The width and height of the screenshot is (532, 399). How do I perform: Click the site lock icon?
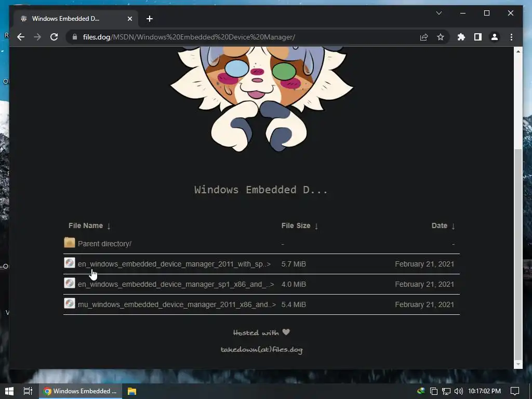pos(75,37)
